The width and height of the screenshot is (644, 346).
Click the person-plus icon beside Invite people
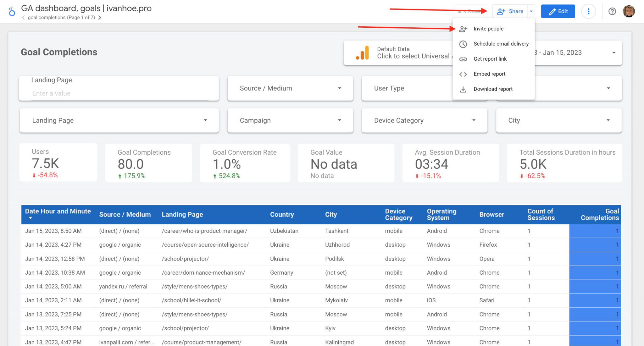[463, 29]
